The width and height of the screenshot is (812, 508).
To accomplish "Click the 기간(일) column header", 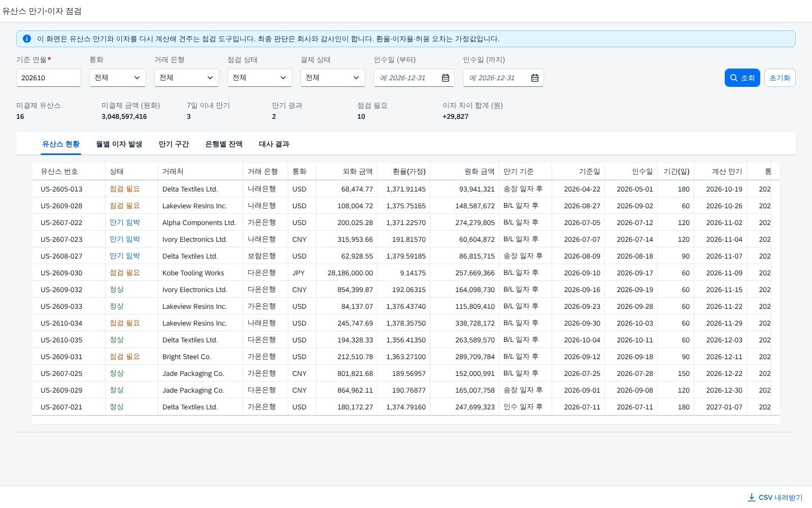I will coord(676,172).
